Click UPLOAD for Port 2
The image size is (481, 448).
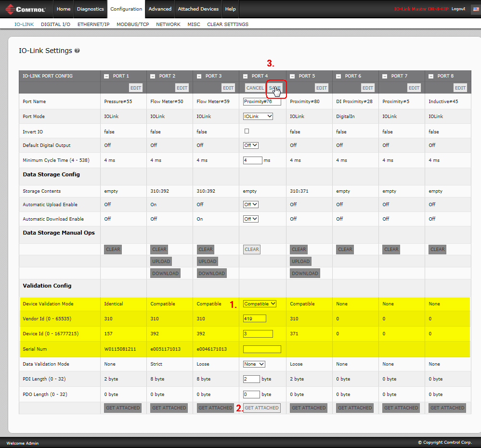(x=161, y=262)
